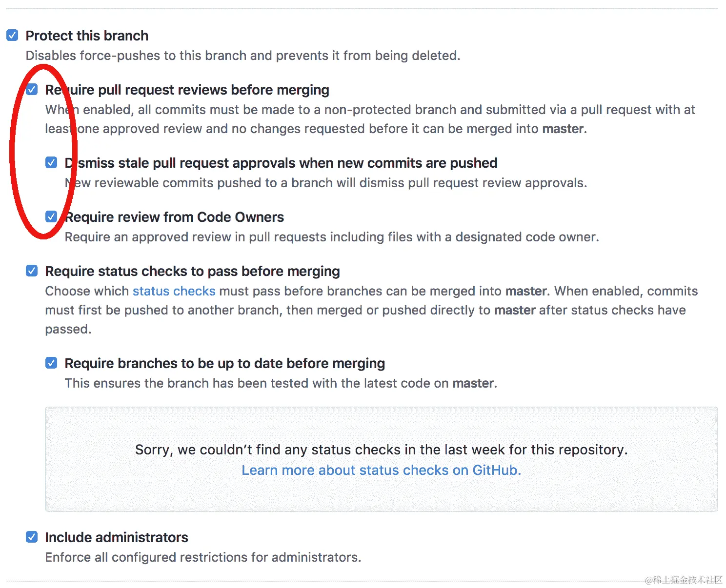
Task: Click the watermark text at bottom right
Action: pyautogui.click(x=684, y=580)
